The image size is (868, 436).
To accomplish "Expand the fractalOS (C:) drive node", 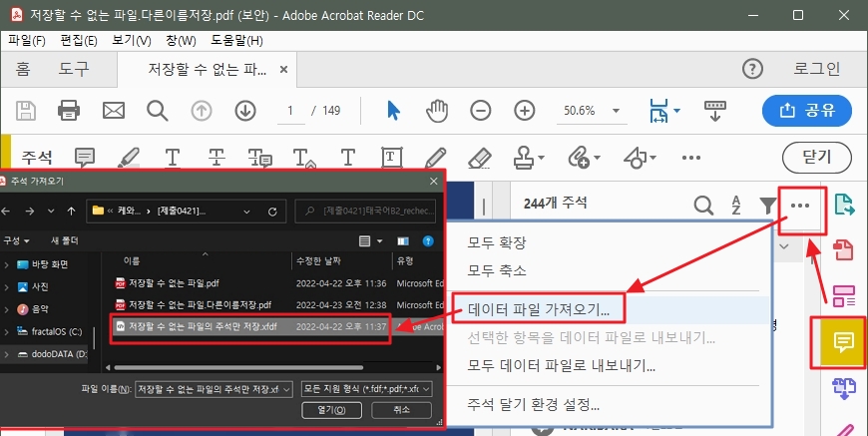I will 6,331.
